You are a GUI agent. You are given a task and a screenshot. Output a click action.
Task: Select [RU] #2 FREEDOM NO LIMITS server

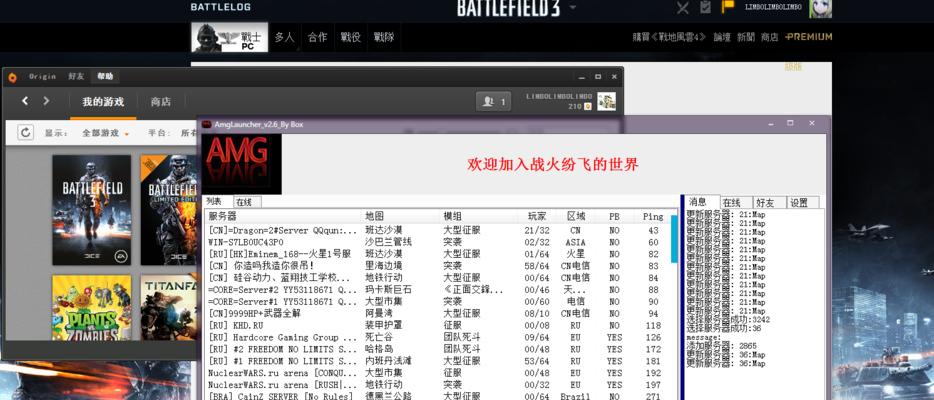(438, 349)
